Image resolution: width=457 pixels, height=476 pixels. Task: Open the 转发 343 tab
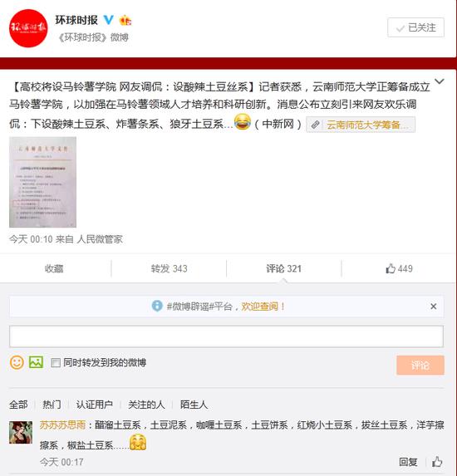coord(169,268)
